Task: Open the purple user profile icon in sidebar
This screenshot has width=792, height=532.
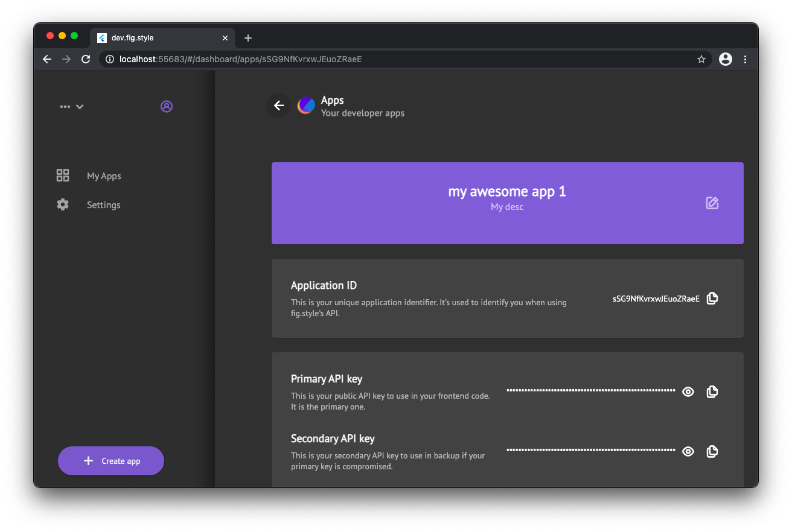Action: tap(167, 106)
